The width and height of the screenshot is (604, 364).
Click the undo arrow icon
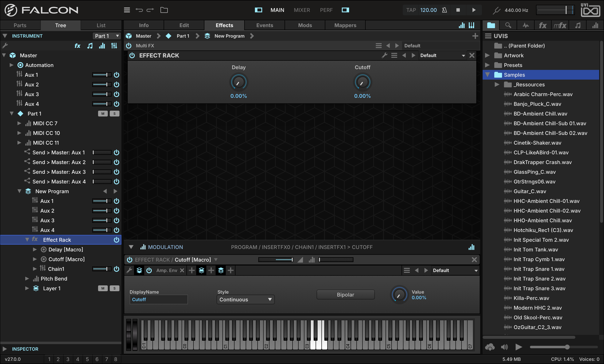pos(139,10)
